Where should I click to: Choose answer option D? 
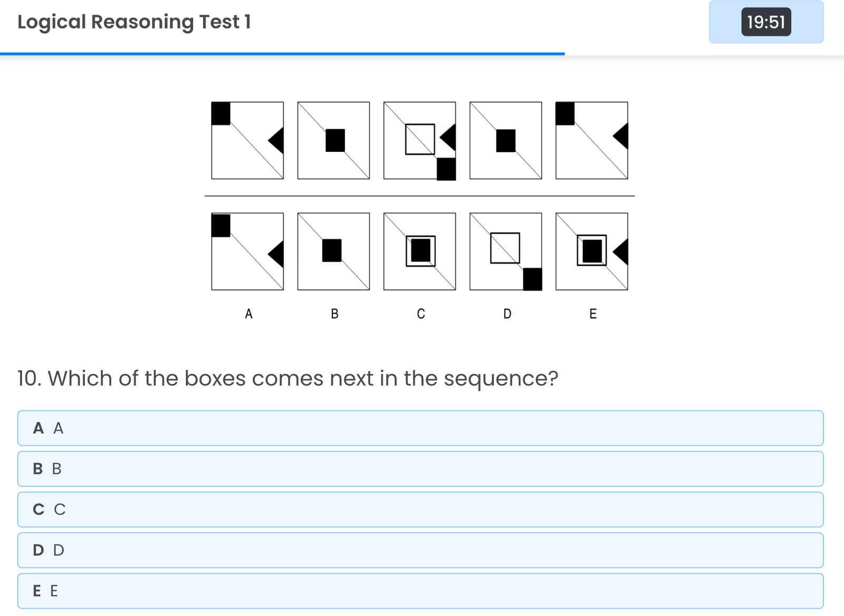click(x=420, y=550)
